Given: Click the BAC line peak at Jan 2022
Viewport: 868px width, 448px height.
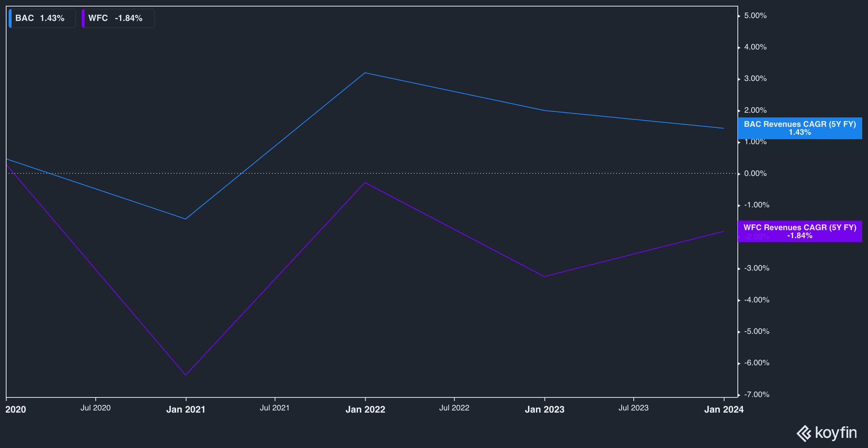Looking at the screenshot, I should point(365,73).
